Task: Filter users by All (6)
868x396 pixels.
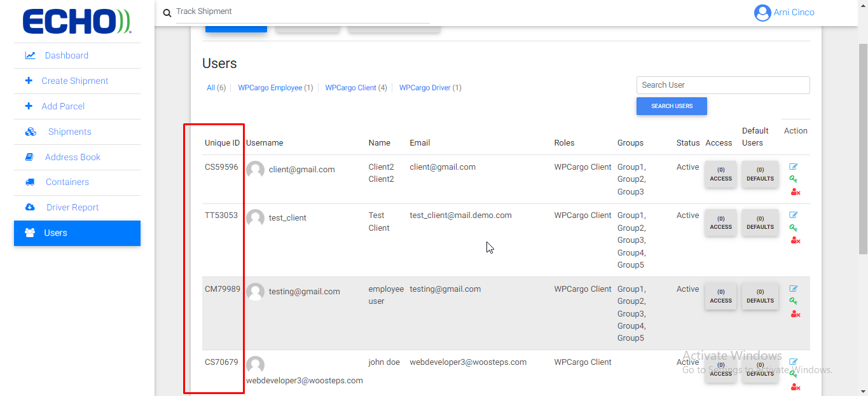Action: (x=216, y=88)
